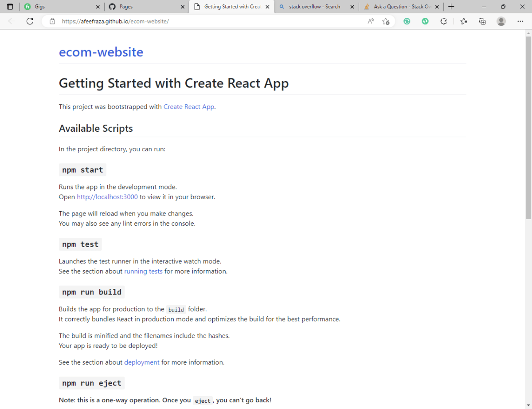532x409 pixels.
Task: View site information via the lock icon
Action: click(x=52, y=21)
